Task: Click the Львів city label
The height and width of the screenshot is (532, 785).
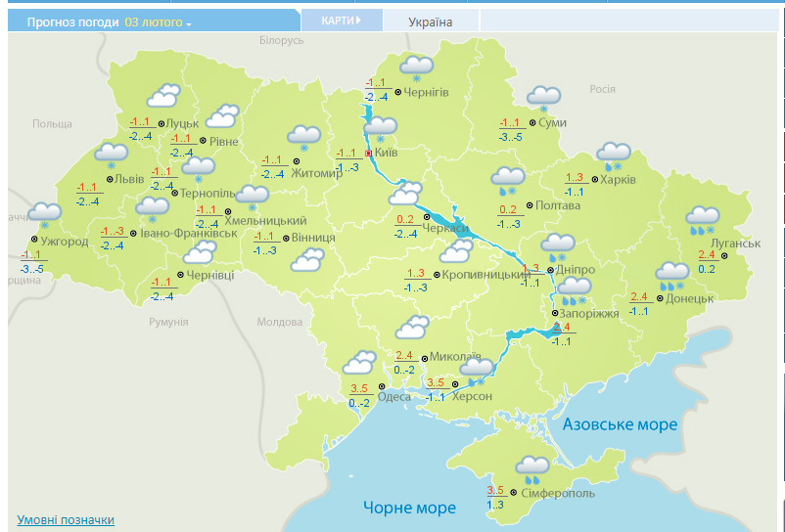Action: click(129, 179)
